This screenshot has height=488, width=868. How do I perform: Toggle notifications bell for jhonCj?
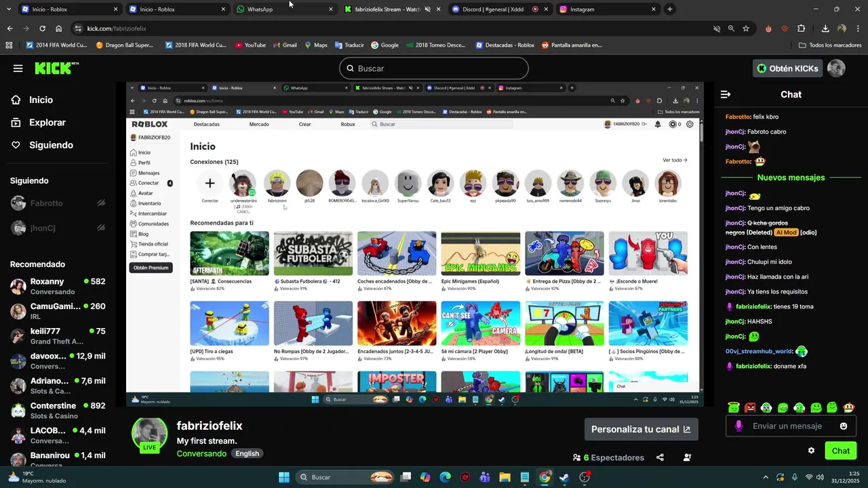pos(101,228)
